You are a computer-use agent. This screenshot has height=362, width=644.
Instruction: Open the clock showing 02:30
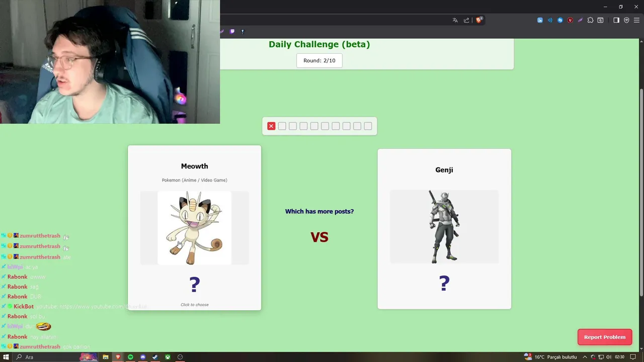(x=619, y=357)
